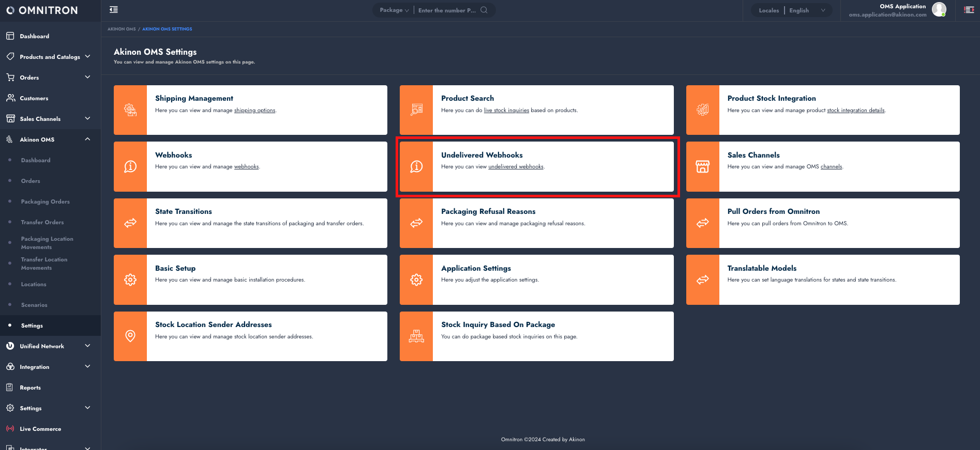Viewport: 980px width, 450px height.
Task: Open the 'live stock inquiries' link
Action: click(x=506, y=111)
